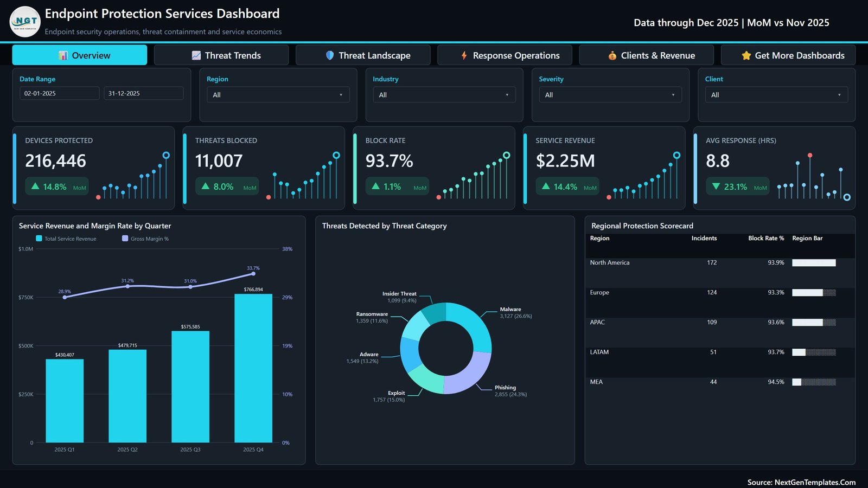Select the Clients & Revenue tab
This screenshot has width=868, height=488.
coord(647,55)
